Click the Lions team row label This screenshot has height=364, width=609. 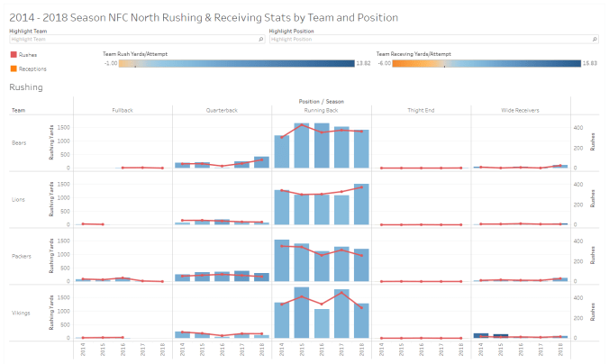[20, 199]
